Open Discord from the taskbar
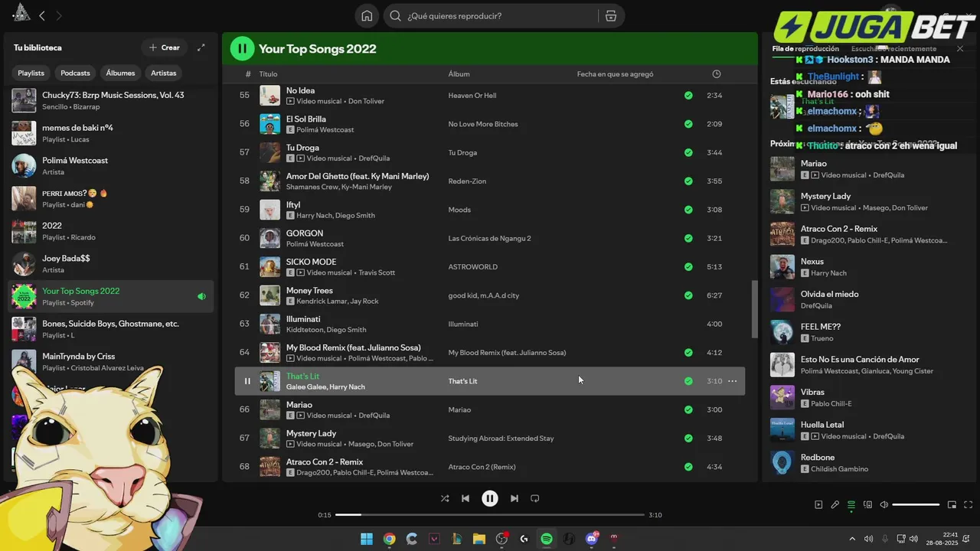Image resolution: width=980 pixels, height=551 pixels. coord(591,539)
